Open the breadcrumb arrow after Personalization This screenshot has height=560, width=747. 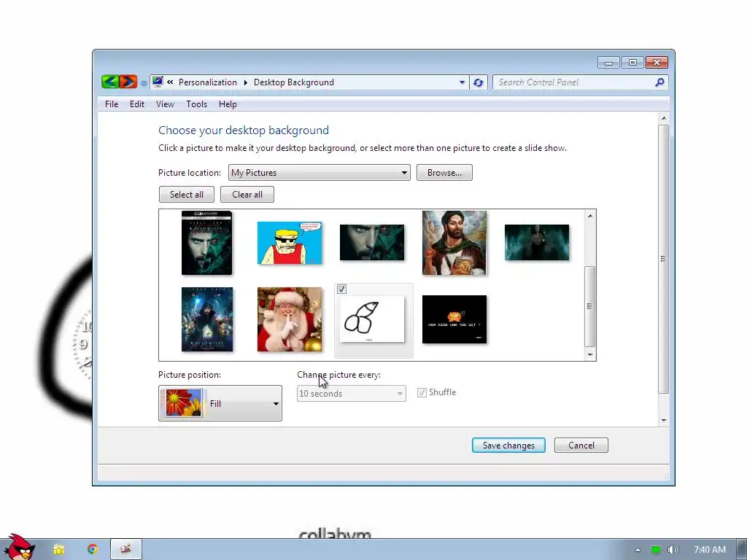pos(245,82)
